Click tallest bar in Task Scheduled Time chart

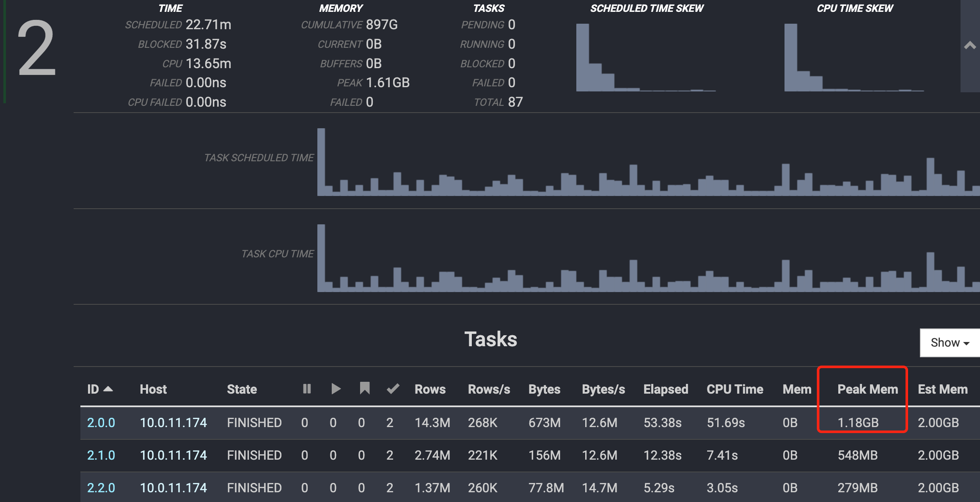coord(321,162)
